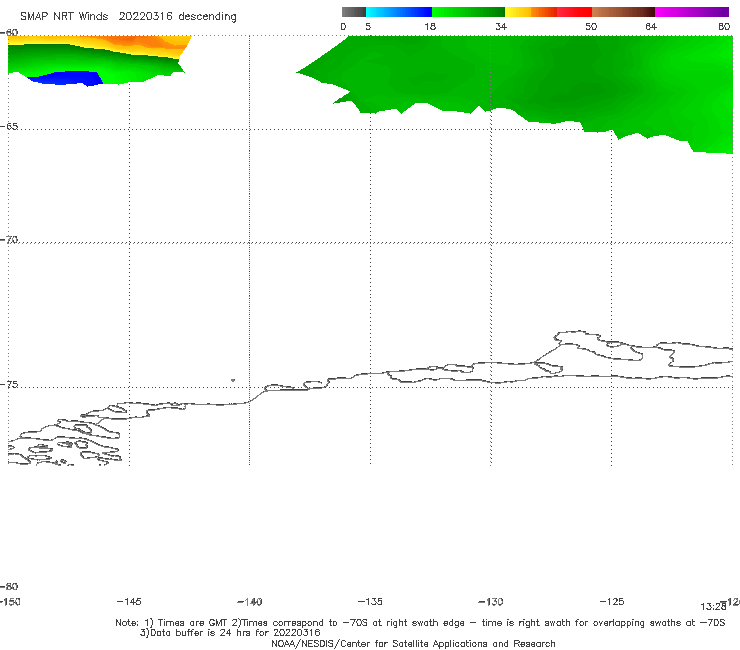Click the longitude label "-130"
This screenshot has width=740, height=650.
(x=491, y=602)
